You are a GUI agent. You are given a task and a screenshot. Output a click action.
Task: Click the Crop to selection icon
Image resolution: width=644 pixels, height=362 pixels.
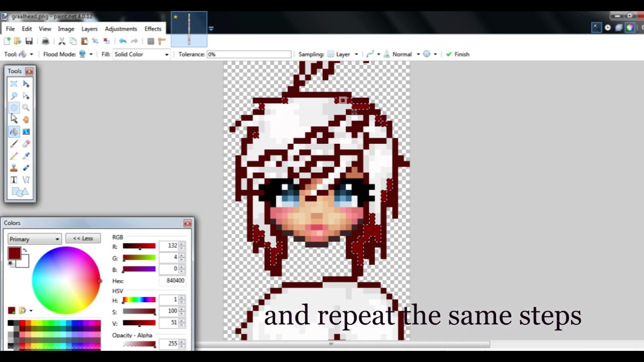pyautogui.click(x=95, y=41)
